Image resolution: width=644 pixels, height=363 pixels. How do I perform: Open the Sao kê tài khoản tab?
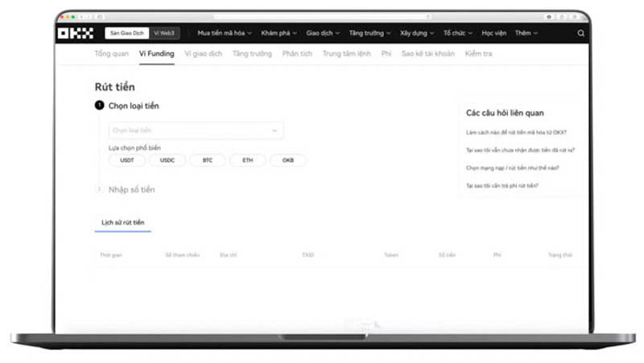428,53
